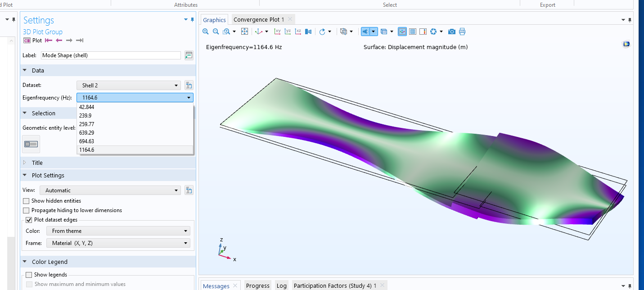The width and height of the screenshot is (644, 290).
Task: Switch to the XY view
Action: click(x=277, y=32)
